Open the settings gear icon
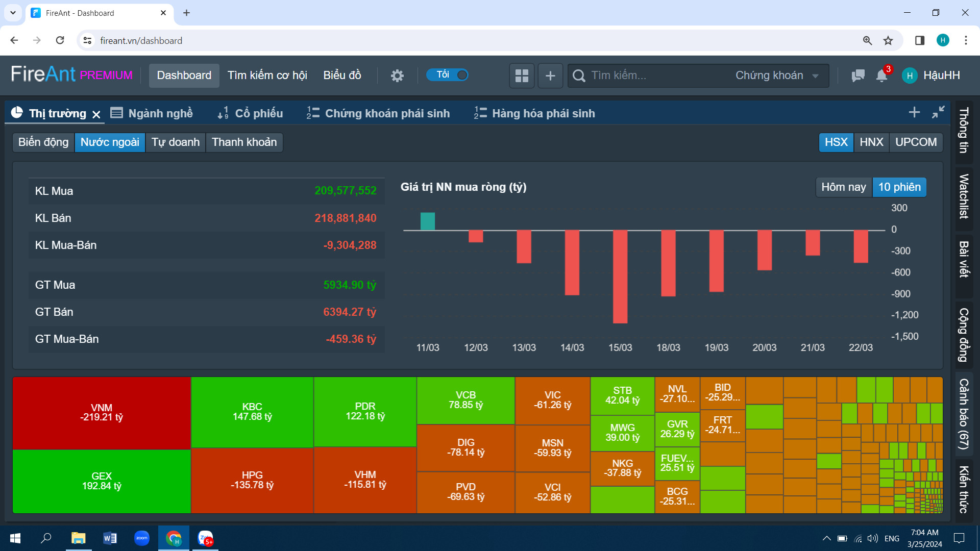 [397, 76]
